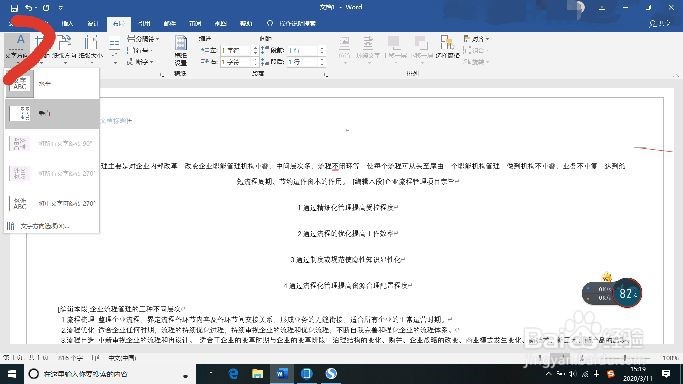Open the Windows Start menu
The width and height of the screenshot is (683, 384).
click(x=12, y=374)
